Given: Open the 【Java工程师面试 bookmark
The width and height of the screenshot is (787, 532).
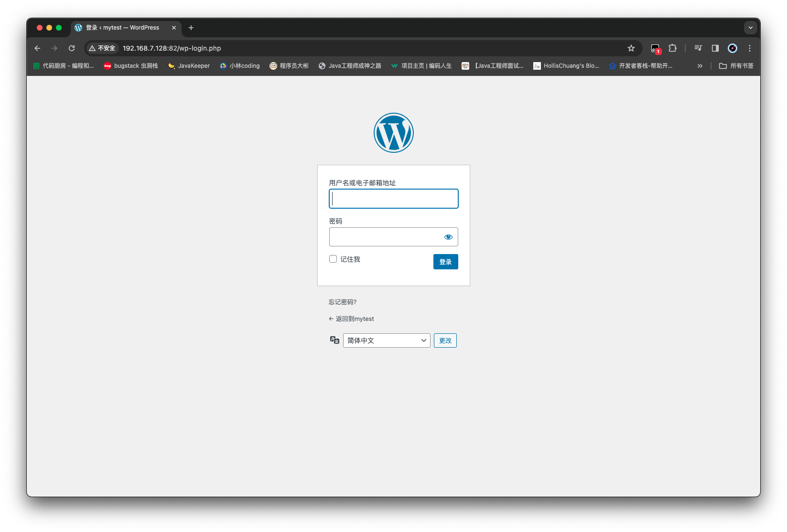Looking at the screenshot, I should pos(493,66).
